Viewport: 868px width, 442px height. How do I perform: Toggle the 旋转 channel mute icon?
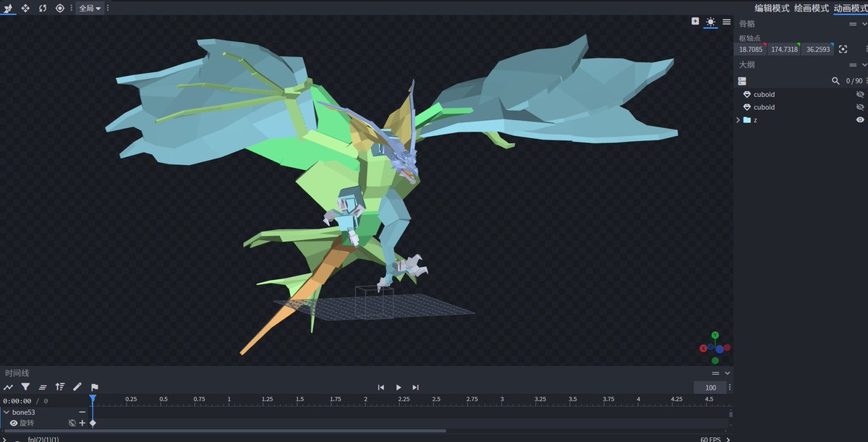pos(72,423)
